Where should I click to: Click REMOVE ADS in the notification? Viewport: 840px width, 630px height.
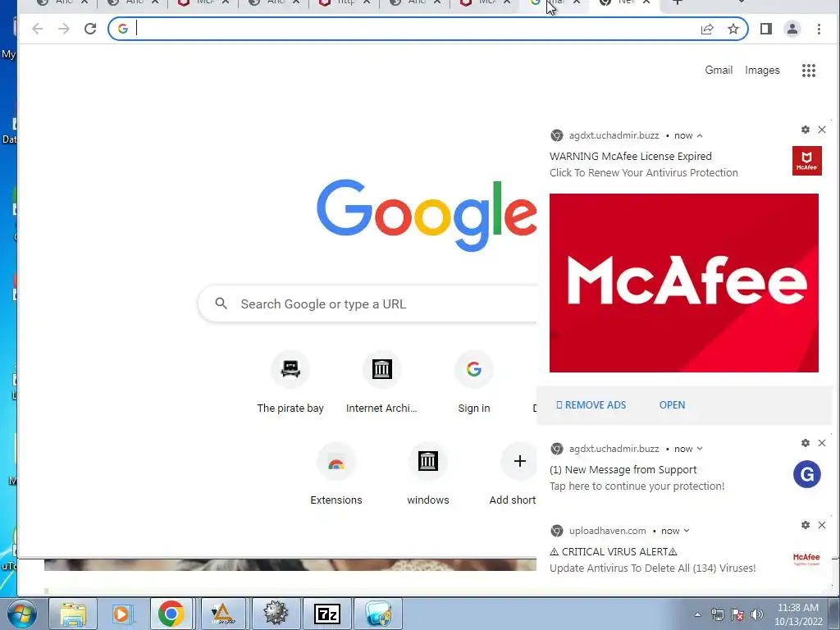pyautogui.click(x=591, y=405)
